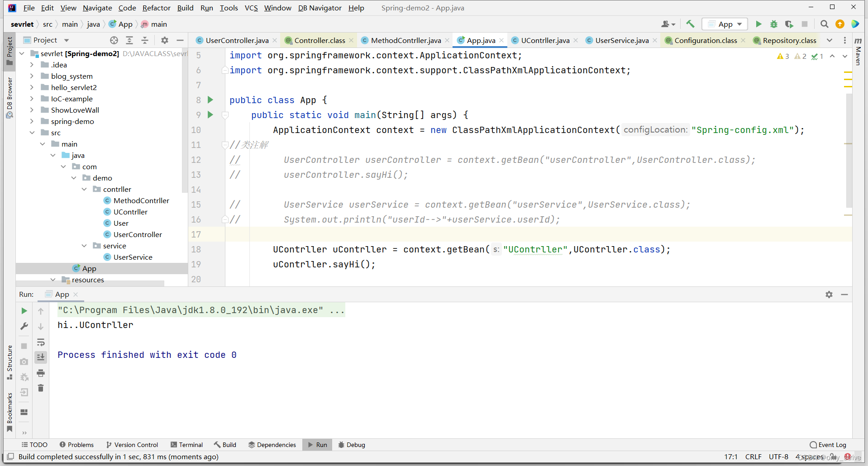Toggle the Structure tool window
868x466 pixels.
click(x=10, y=362)
